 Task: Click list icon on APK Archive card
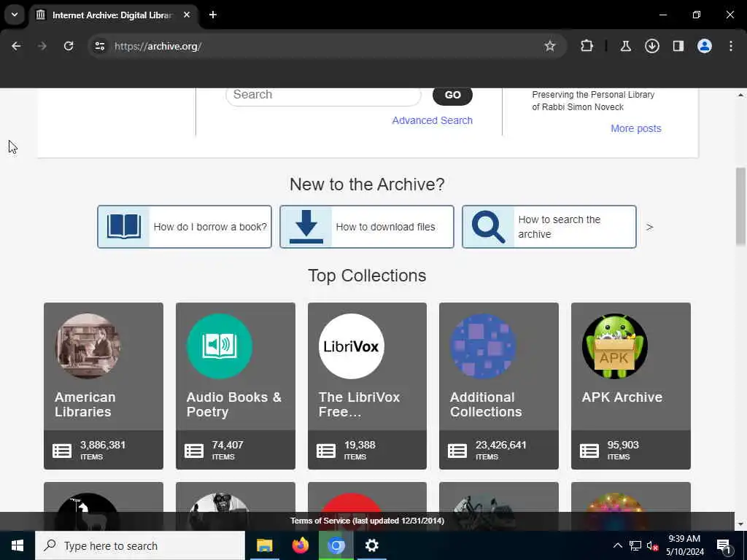(589, 451)
